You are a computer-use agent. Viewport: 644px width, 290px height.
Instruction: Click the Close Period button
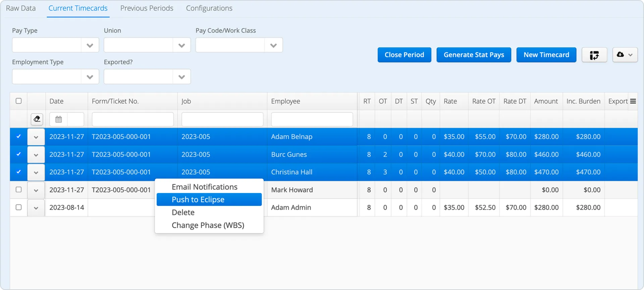(404, 55)
